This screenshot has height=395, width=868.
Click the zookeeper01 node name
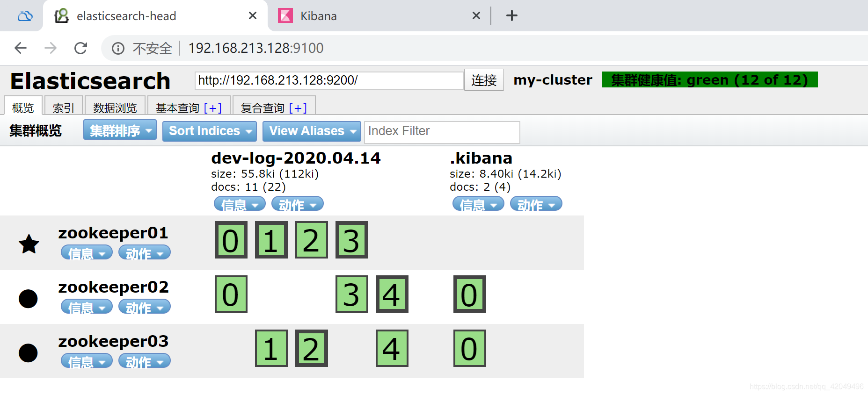coord(113,233)
